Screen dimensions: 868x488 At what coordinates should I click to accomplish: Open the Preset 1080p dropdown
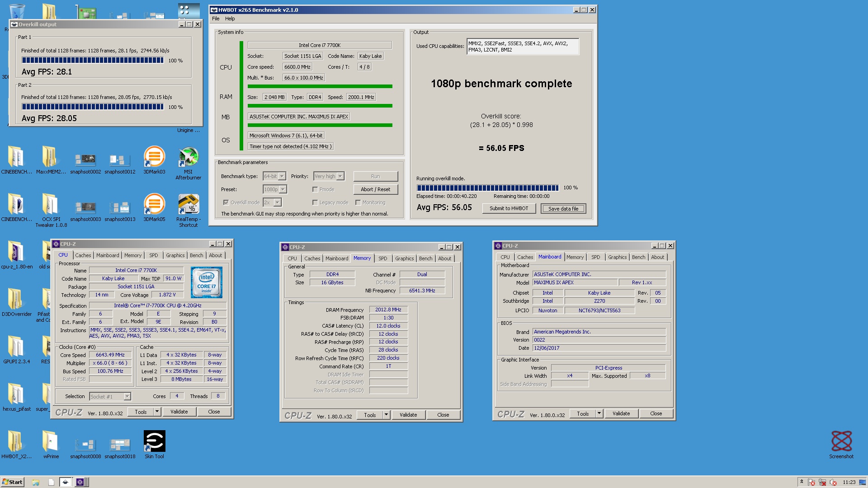pyautogui.click(x=283, y=189)
